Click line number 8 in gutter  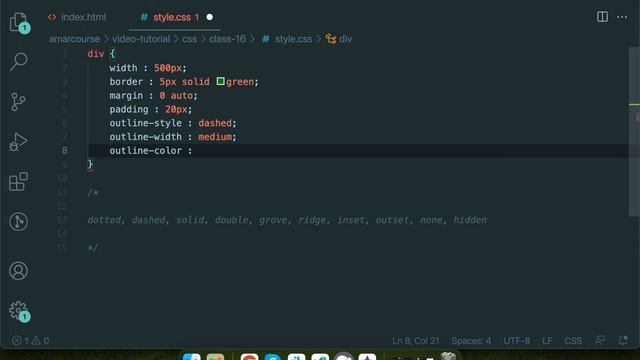point(64,151)
